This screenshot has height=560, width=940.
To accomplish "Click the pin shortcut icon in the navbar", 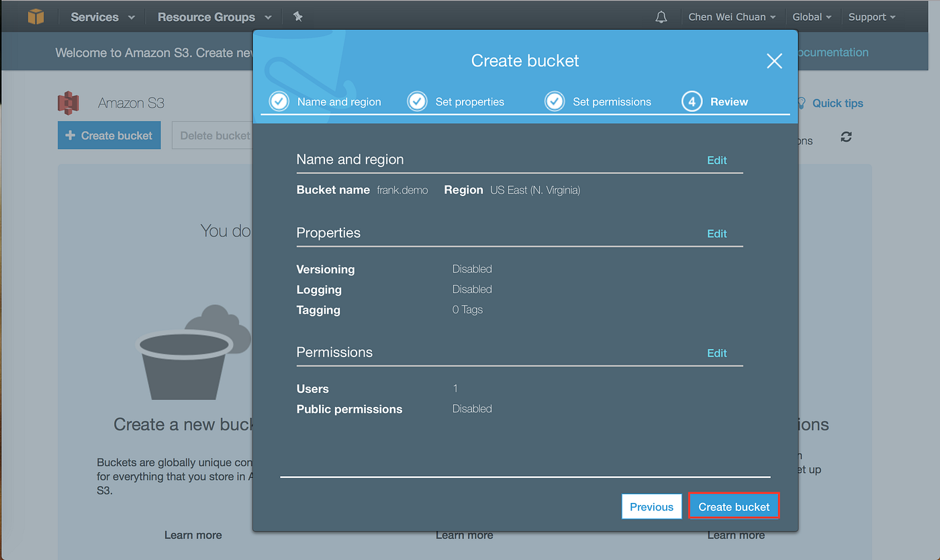I will 298,17.
